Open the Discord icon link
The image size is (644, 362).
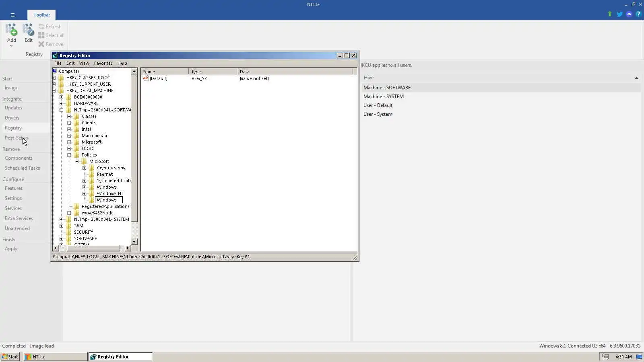629,14
